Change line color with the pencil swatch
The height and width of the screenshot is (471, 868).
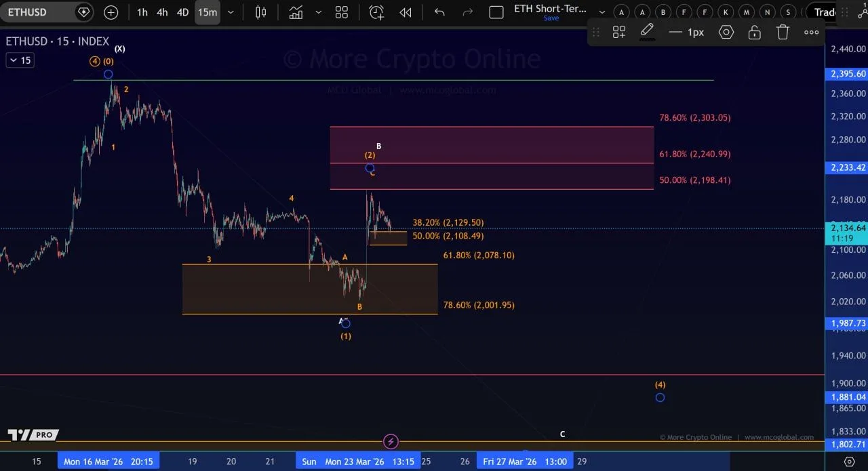647,32
